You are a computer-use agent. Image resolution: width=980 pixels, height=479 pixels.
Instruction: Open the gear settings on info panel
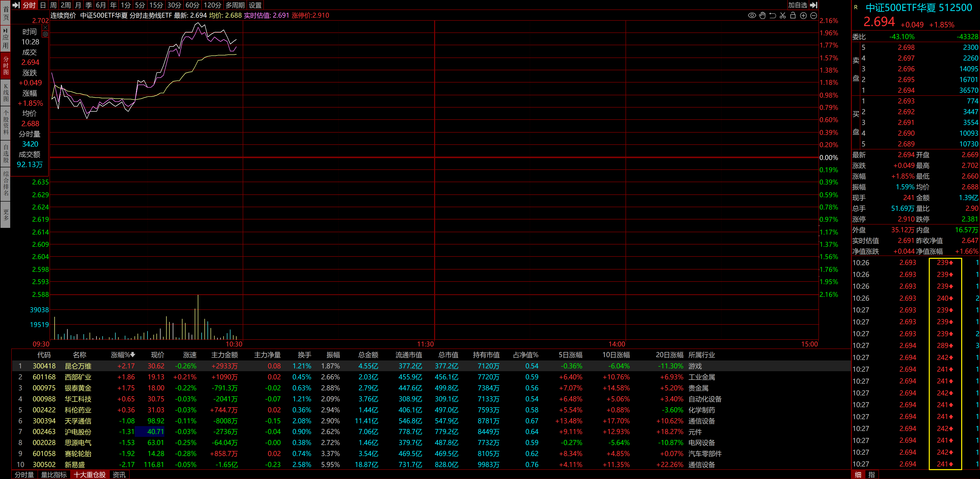click(45, 34)
